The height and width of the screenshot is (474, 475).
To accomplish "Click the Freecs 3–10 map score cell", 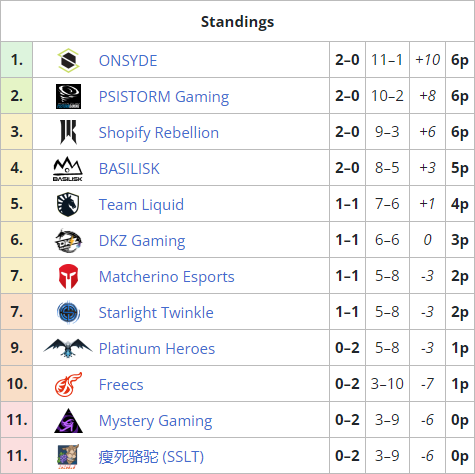I will click(x=387, y=384).
